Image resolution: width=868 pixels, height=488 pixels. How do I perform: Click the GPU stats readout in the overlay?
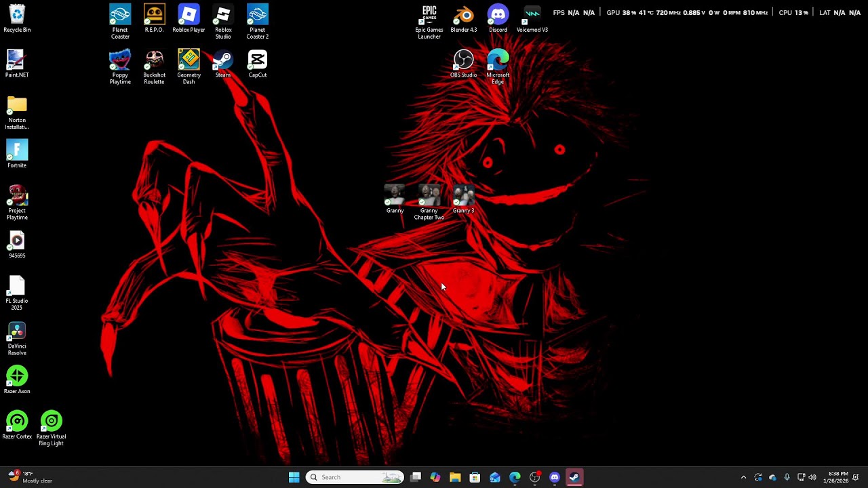(687, 13)
